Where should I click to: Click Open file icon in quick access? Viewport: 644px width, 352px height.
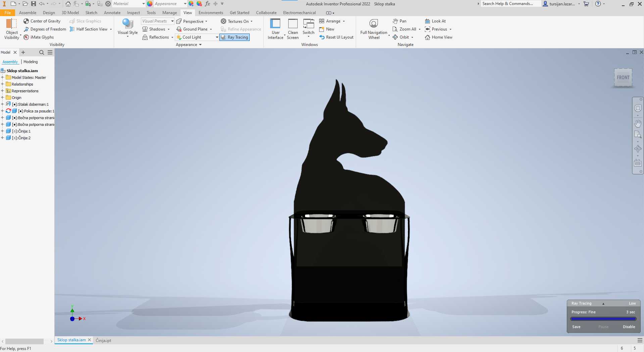pos(25,4)
